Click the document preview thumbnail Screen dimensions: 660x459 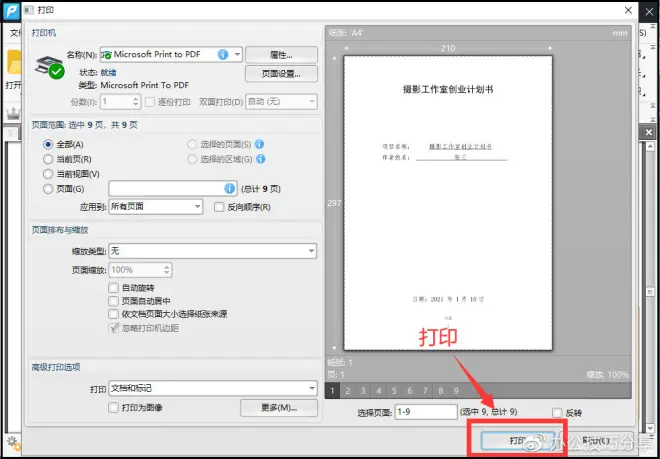tap(448, 203)
